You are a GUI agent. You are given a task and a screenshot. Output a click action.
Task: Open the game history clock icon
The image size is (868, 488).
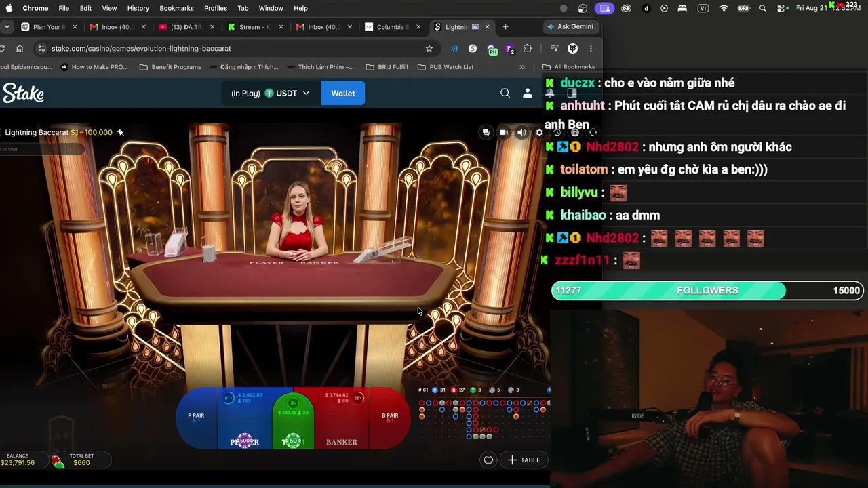coord(557,132)
